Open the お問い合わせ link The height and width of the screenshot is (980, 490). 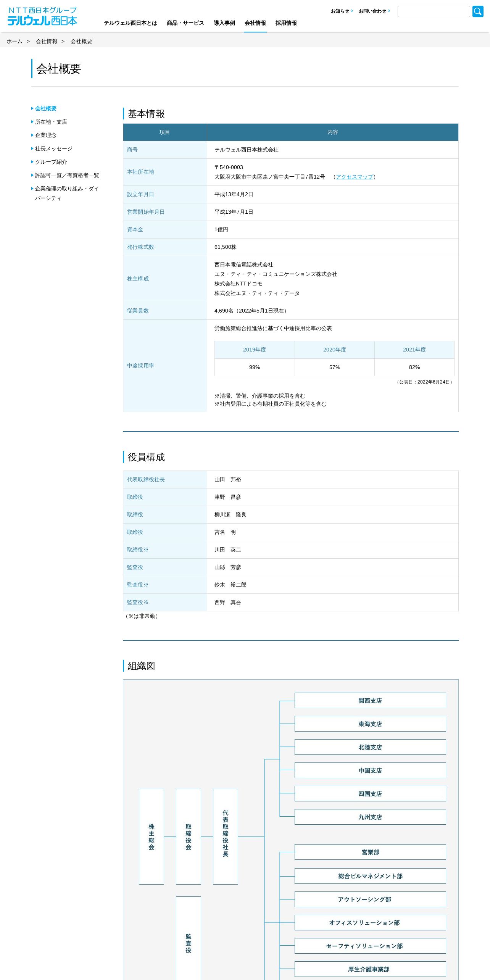[374, 11]
